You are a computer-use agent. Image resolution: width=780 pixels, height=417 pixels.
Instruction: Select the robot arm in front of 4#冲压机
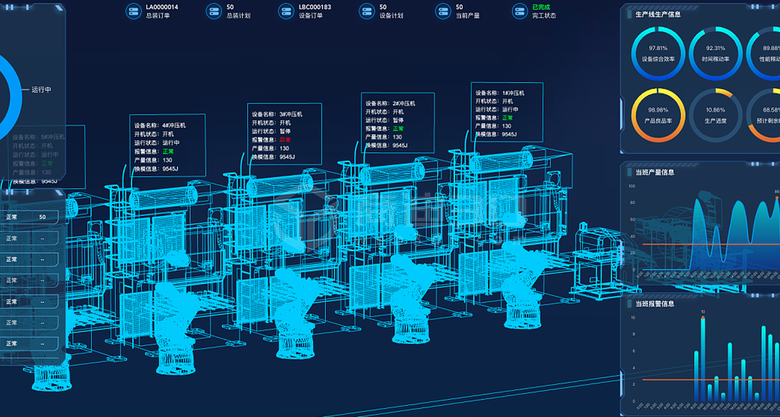pos(177,328)
